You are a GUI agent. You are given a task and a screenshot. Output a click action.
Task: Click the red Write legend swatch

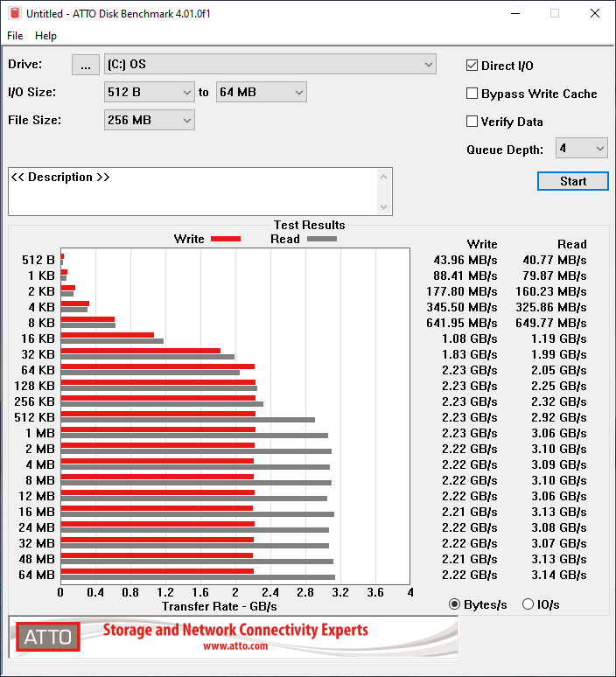[x=226, y=239]
